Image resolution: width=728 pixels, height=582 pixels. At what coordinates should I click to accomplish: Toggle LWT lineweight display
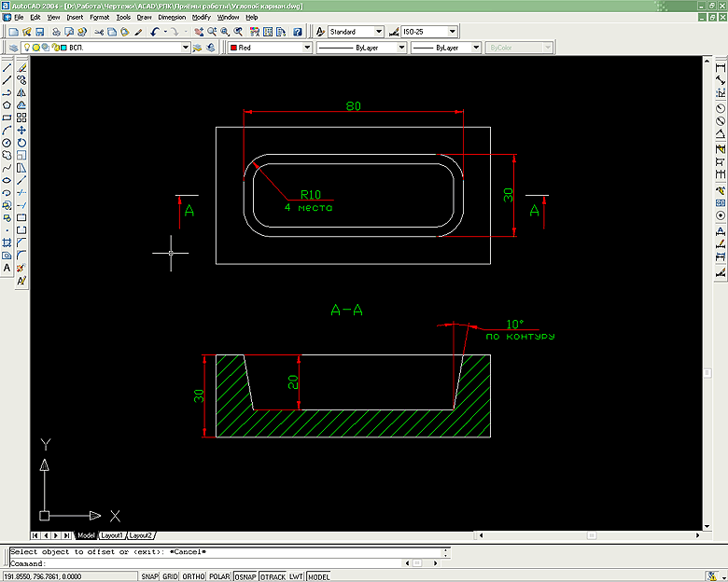point(296,576)
